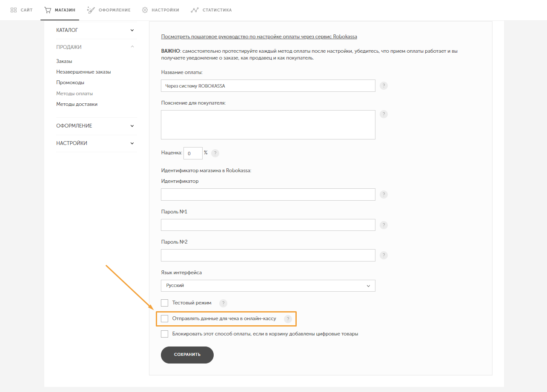Click help icon next to Наценка percent
The width and height of the screenshot is (547, 392).
[x=215, y=153]
